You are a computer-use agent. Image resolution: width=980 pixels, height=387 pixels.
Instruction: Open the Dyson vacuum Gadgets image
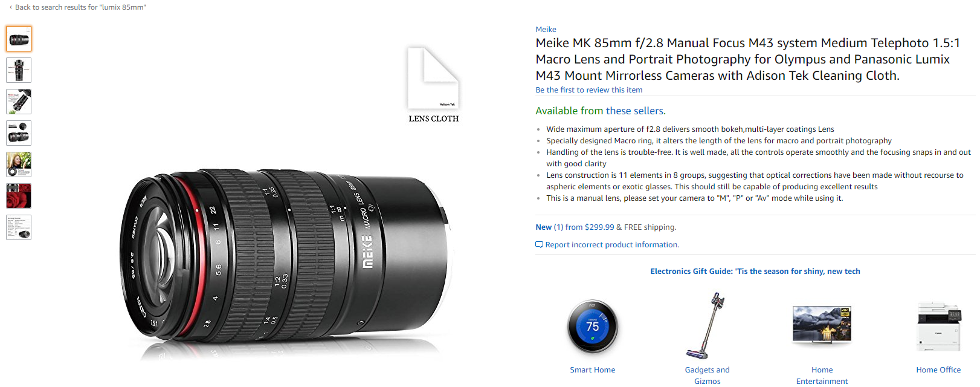[x=706, y=326]
